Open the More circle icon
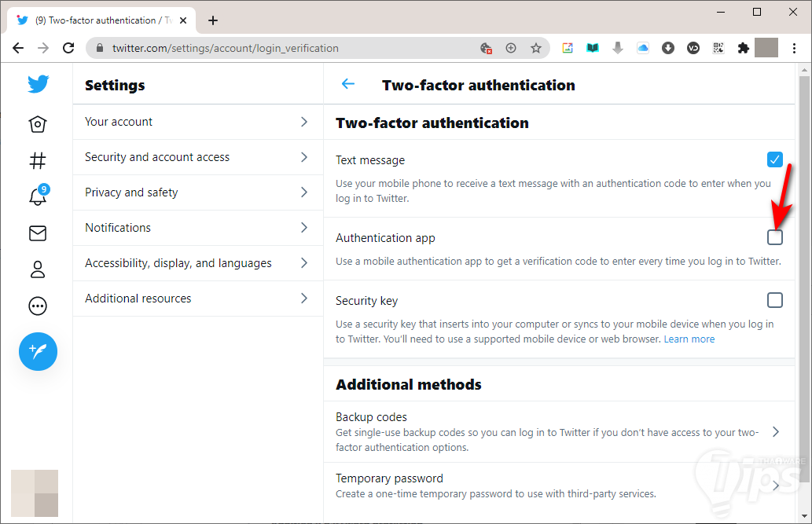This screenshot has height=524, width=812. pyautogui.click(x=38, y=306)
